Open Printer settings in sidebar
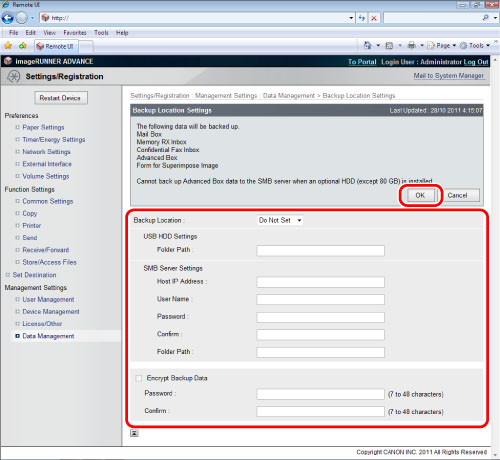 click(x=32, y=226)
